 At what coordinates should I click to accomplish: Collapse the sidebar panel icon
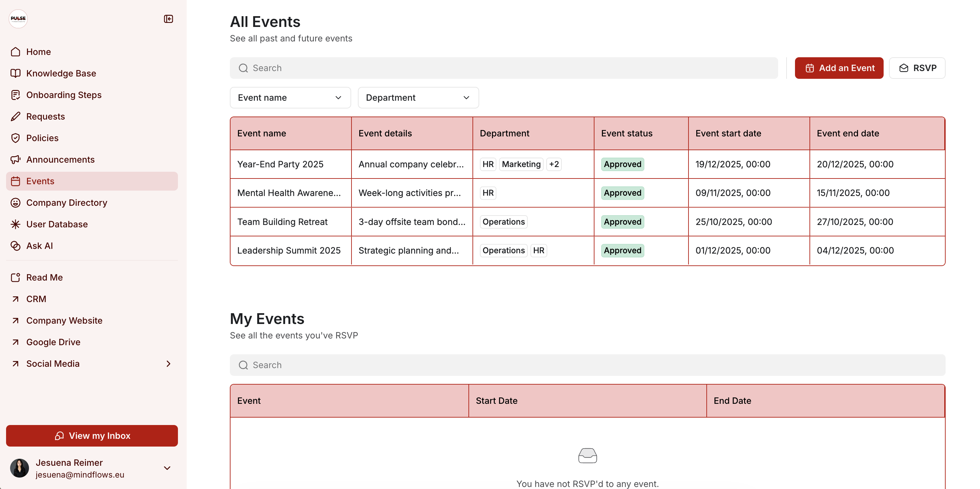point(168,19)
